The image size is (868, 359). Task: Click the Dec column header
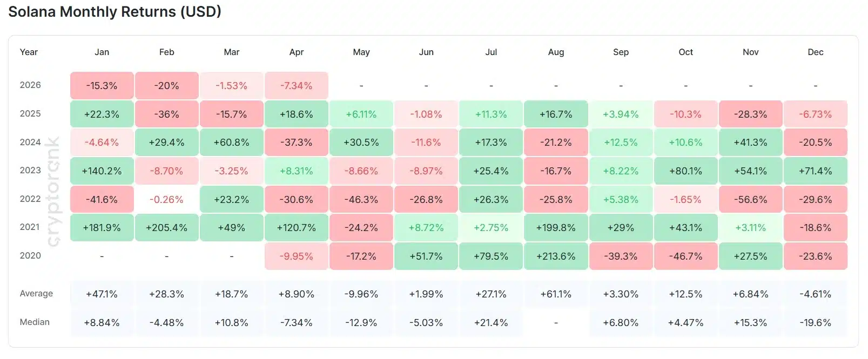point(815,52)
